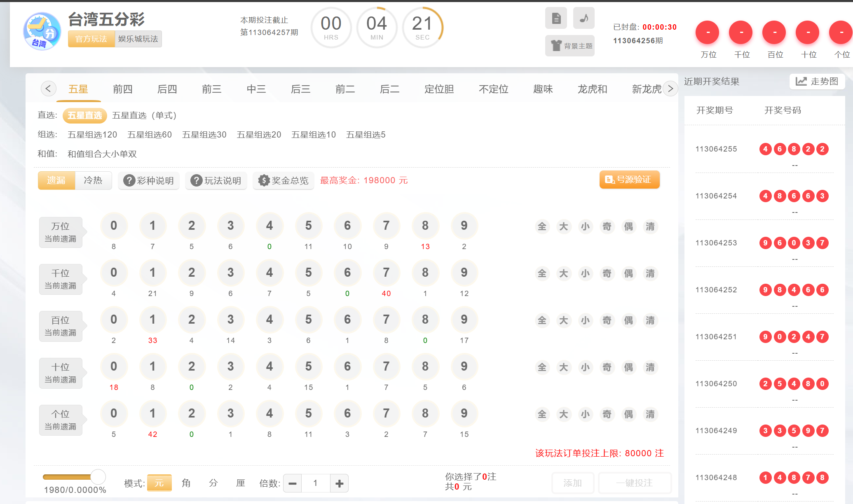The width and height of the screenshot is (853, 504).
Task: Open the 走势图 trend chart
Action: coord(817,82)
